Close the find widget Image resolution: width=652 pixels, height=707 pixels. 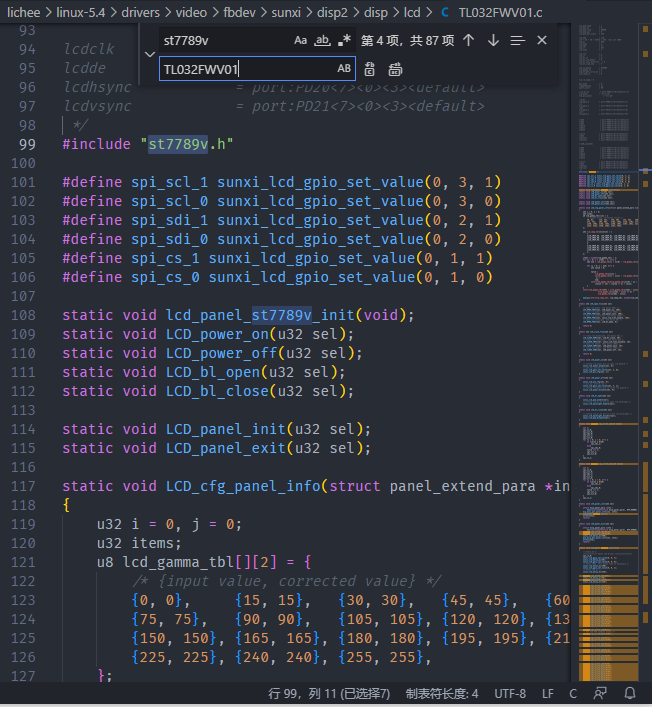pyautogui.click(x=542, y=40)
